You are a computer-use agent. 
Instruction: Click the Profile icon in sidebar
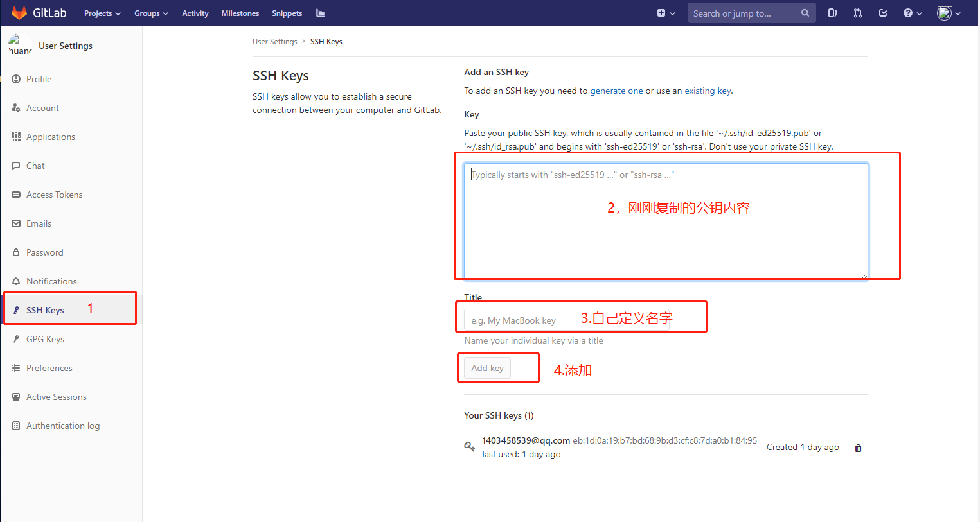click(x=16, y=79)
